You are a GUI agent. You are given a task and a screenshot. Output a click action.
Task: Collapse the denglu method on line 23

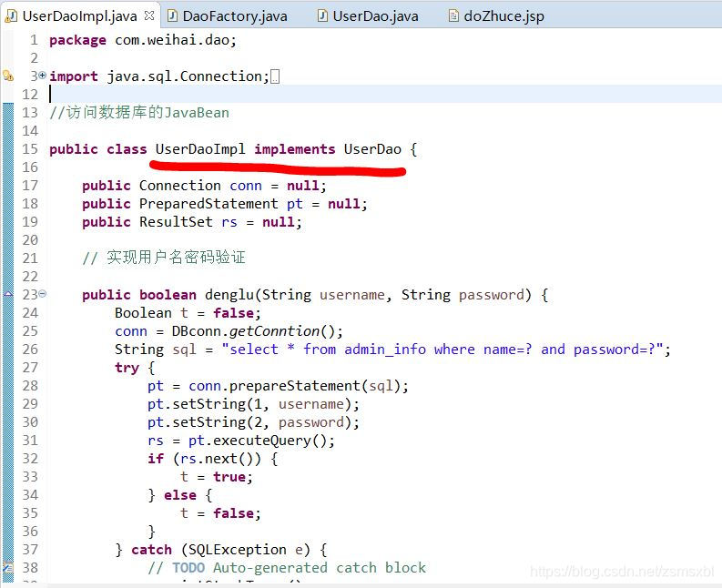click(43, 293)
